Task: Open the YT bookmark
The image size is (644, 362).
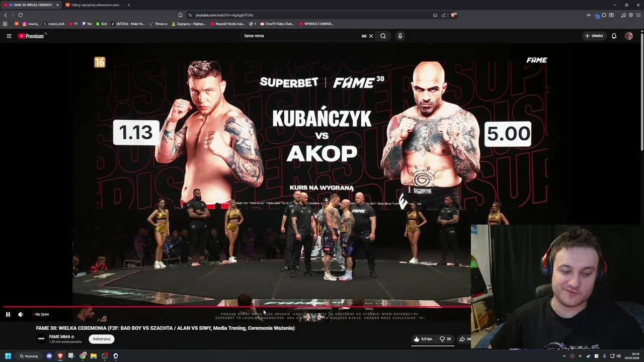Action: (x=73, y=24)
